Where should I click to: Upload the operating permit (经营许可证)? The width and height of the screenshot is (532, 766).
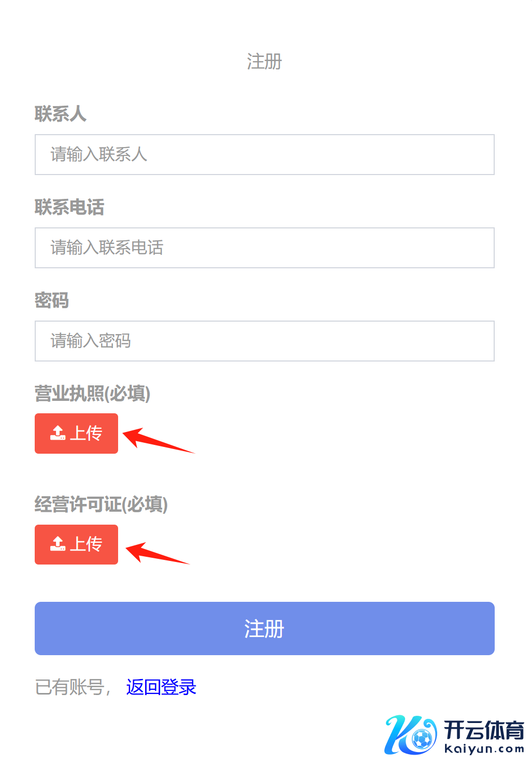click(x=76, y=544)
